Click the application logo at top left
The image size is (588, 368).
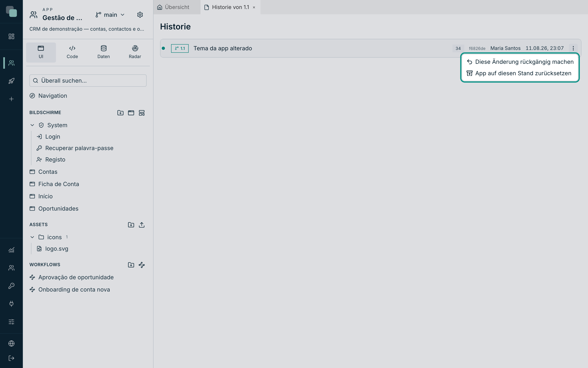point(11,11)
